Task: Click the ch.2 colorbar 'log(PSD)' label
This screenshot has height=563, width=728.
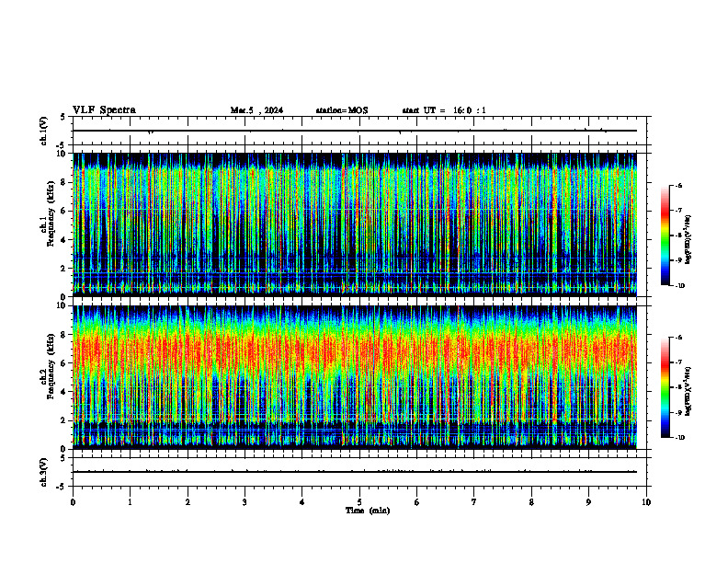Action: click(x=688, y=391)
